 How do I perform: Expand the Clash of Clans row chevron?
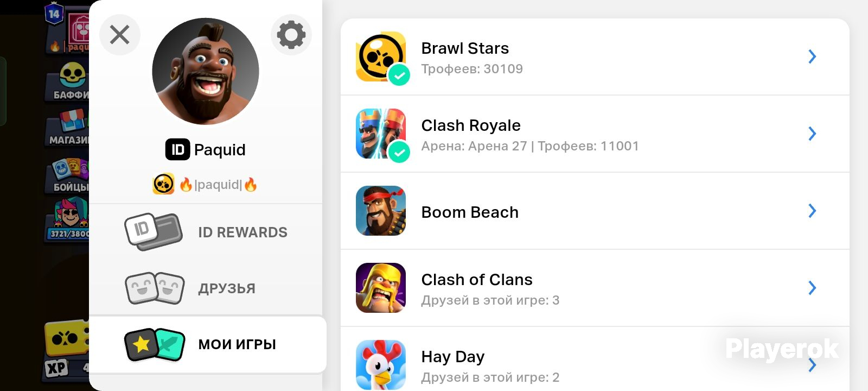(x=812, y=288)
